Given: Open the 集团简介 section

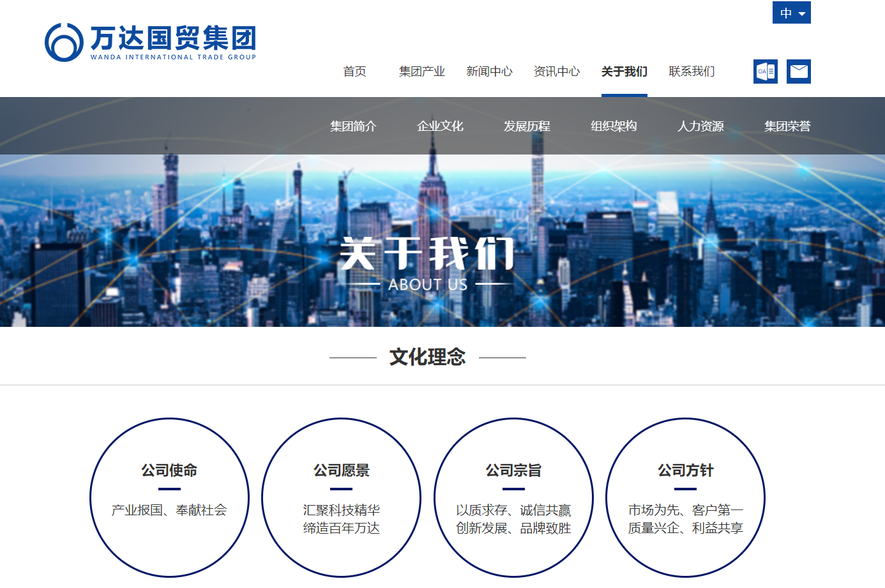Looking at the screenshot, I should tap(352, 126).
